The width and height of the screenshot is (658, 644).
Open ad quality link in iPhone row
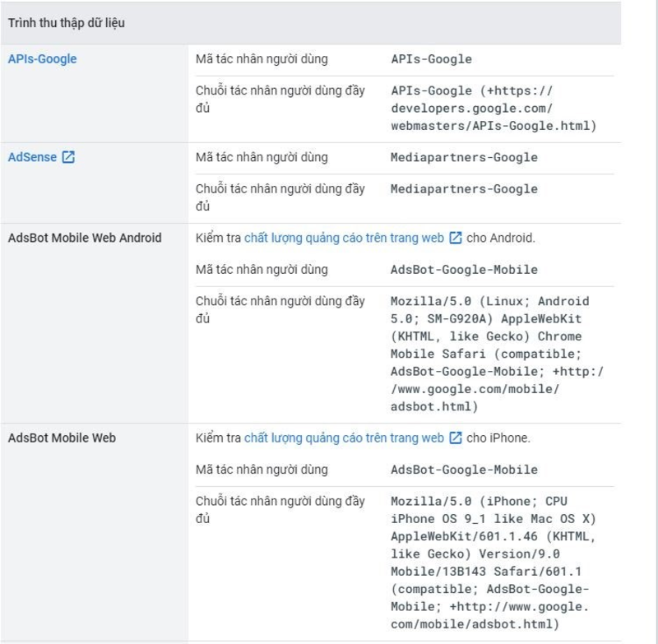(x=345, y=438)
